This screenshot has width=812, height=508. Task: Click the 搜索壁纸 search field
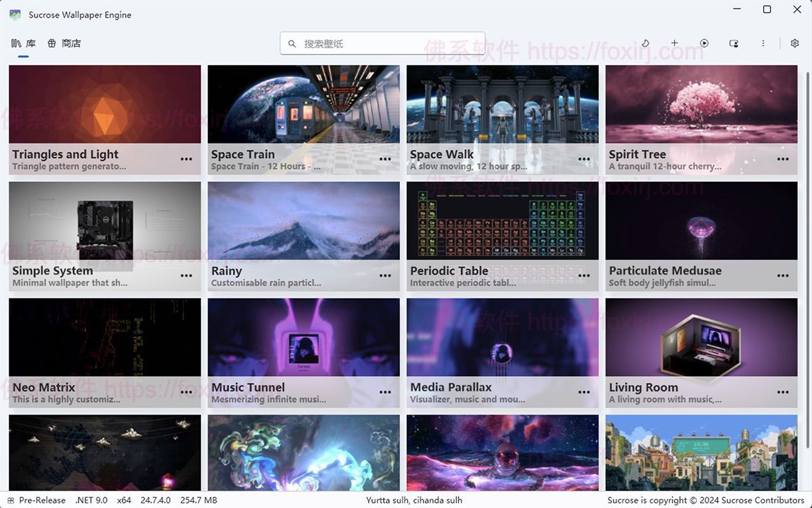coord(386,44)
